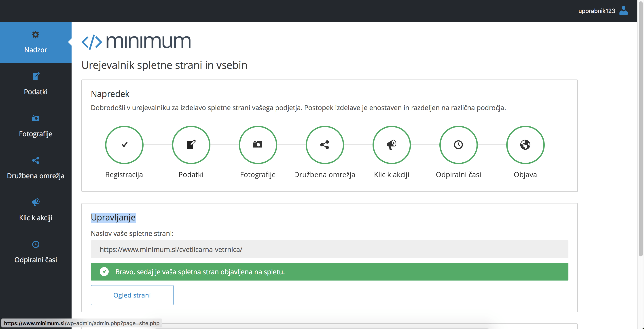Open the Klic k akciji sidebar menu label
The image size is (644, 329).
tap(36, 218)
